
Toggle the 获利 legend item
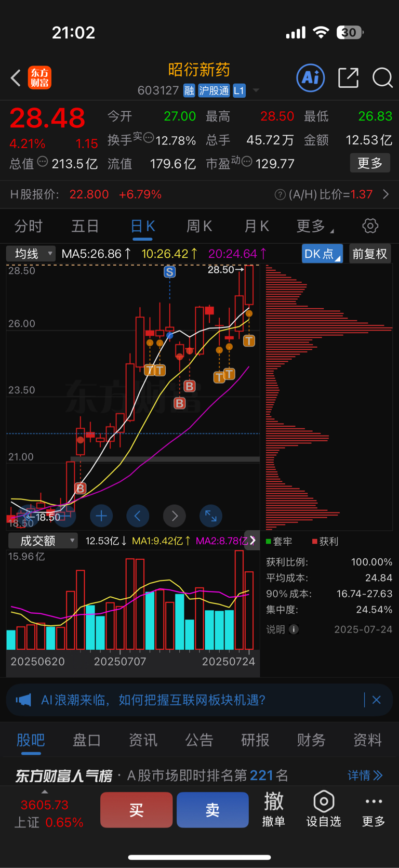(325, 542)
